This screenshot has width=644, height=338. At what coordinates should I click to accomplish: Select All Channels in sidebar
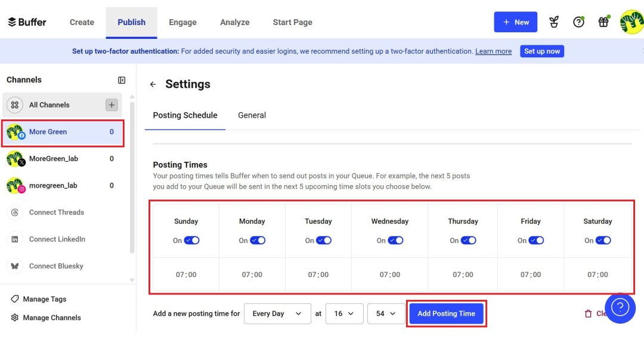(x=63, y=105)
